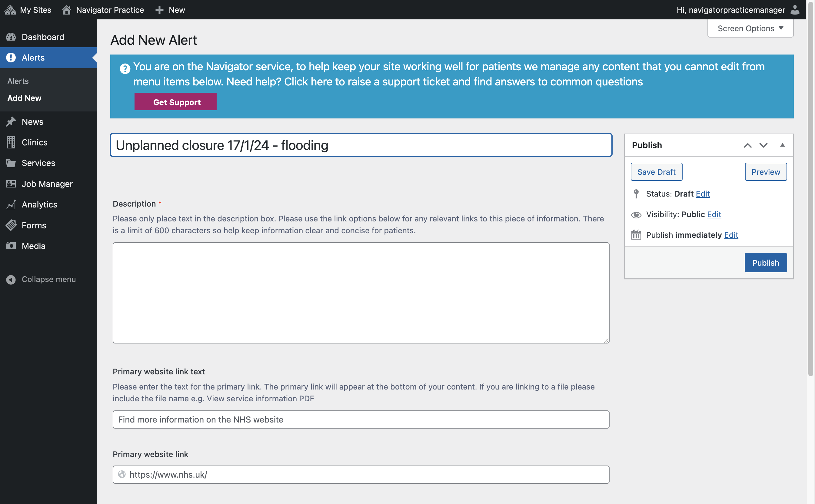Click the Analytics chart icon
This screenshot has width=815, height=504.
[11, 204]
